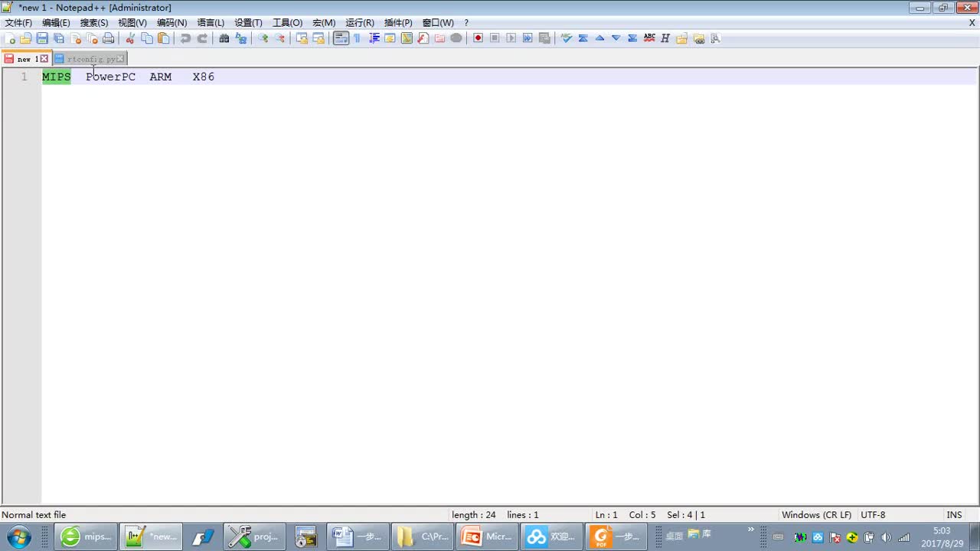Screen dimensions: 980x551
Task: Click the red-underlined ABC spelling icon
Action: tap(649, 38)
